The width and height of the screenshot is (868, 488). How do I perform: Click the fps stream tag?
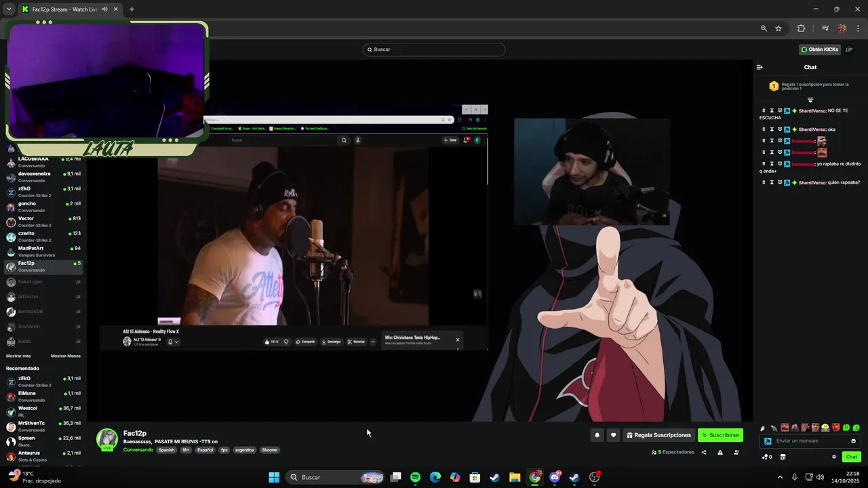[x=224, y=450]
